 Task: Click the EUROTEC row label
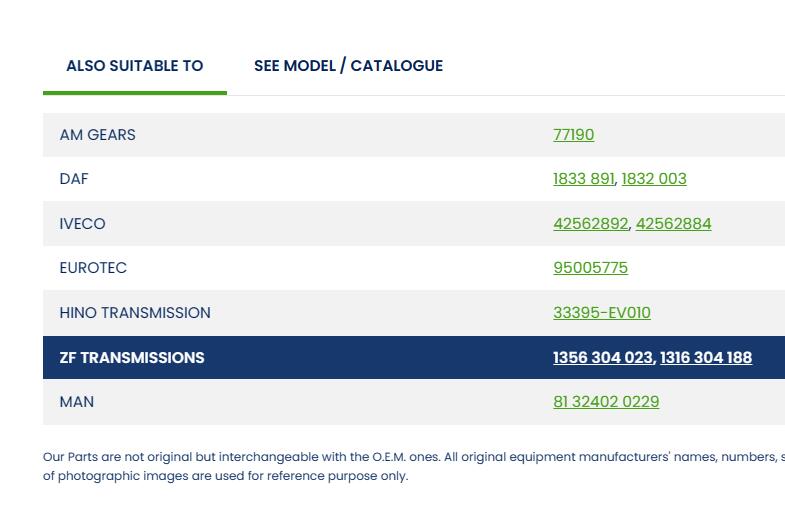(x=93, y=268)
